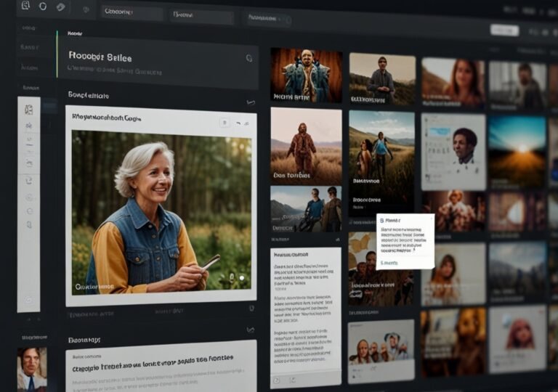The width and height of the screenshot is (558, 392).
Task: Close the white popup note with its corner x
Action: coord(432,218)
